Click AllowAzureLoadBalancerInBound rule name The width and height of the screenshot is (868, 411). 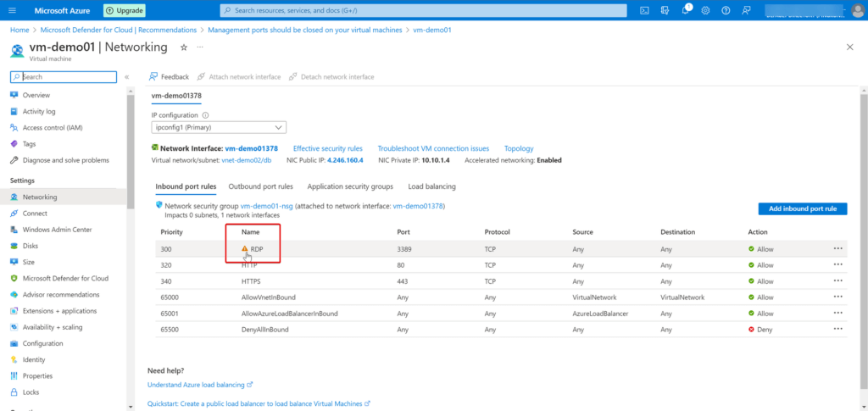coord(290,314)
